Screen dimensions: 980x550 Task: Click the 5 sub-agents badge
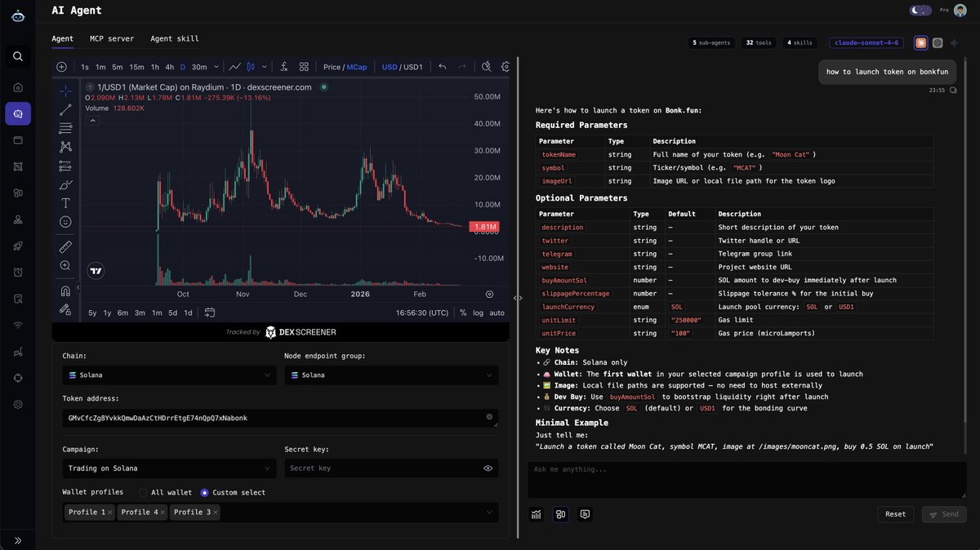click(x=712, y=42)
